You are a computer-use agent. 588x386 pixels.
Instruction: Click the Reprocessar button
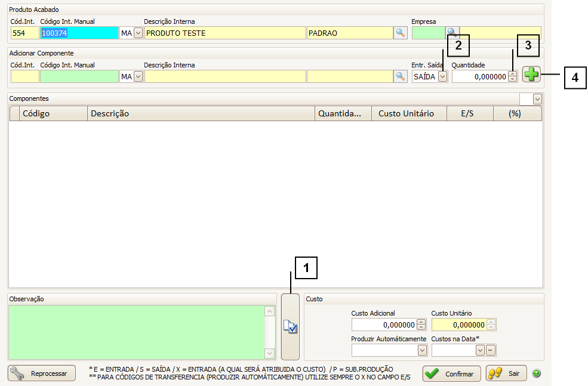42,373
